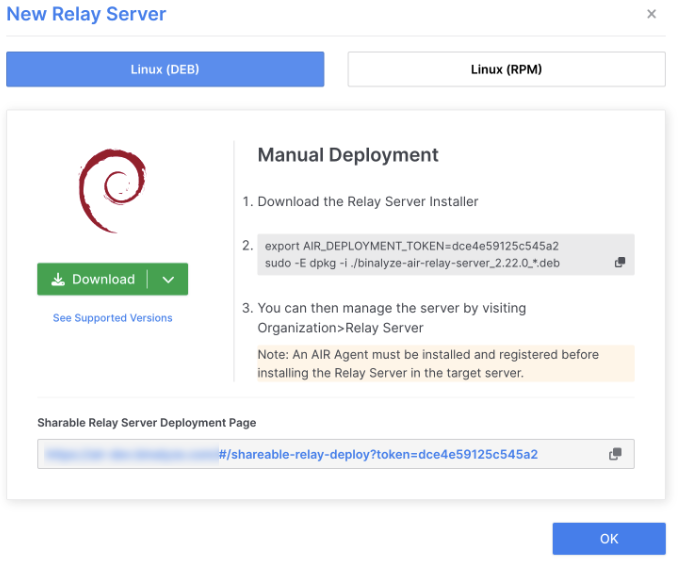This screenshot has width=678, height=564.
Task: Close the New Relay Server dialog
Action: [x=651, y=14]
